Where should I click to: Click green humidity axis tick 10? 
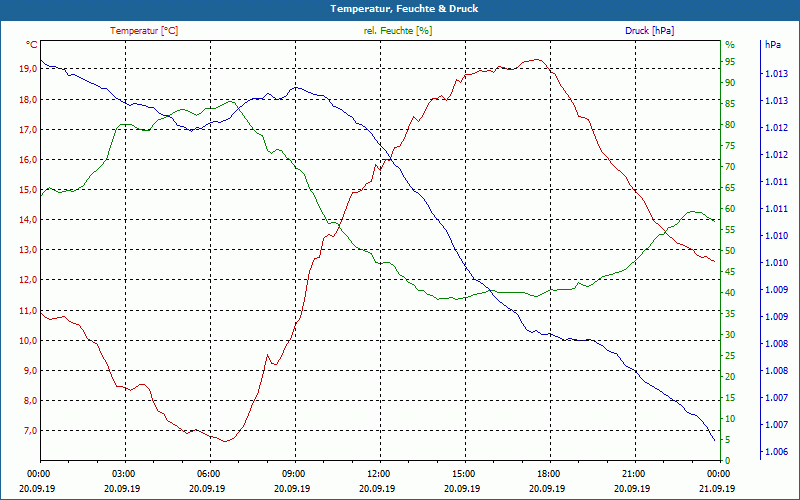point(730,418)
